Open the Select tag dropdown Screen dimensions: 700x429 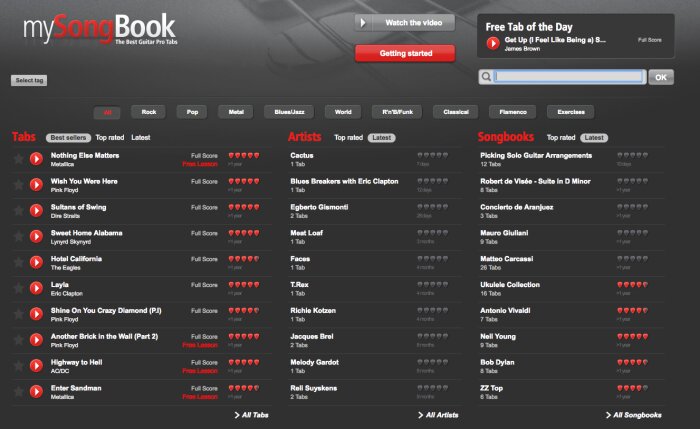click(29, 80)
